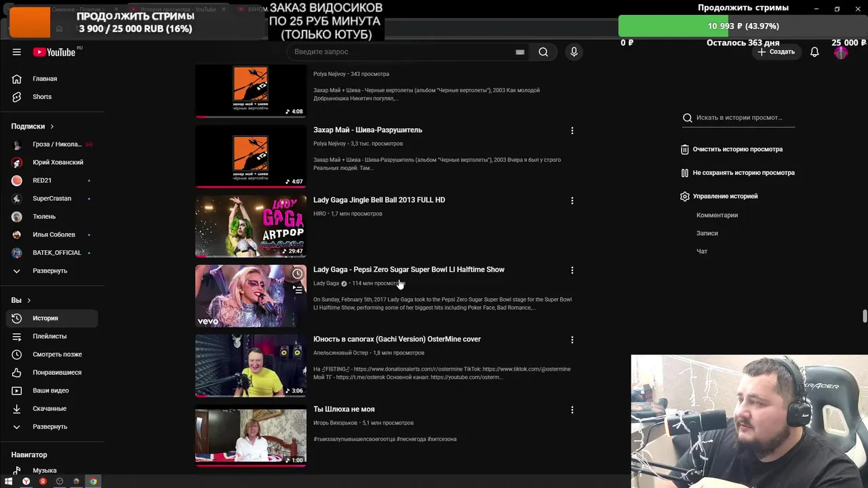Viewport: 868px width, 488px height.
Task: Add Super Bowl video to queue icon
Action: (x=297, y=290)
